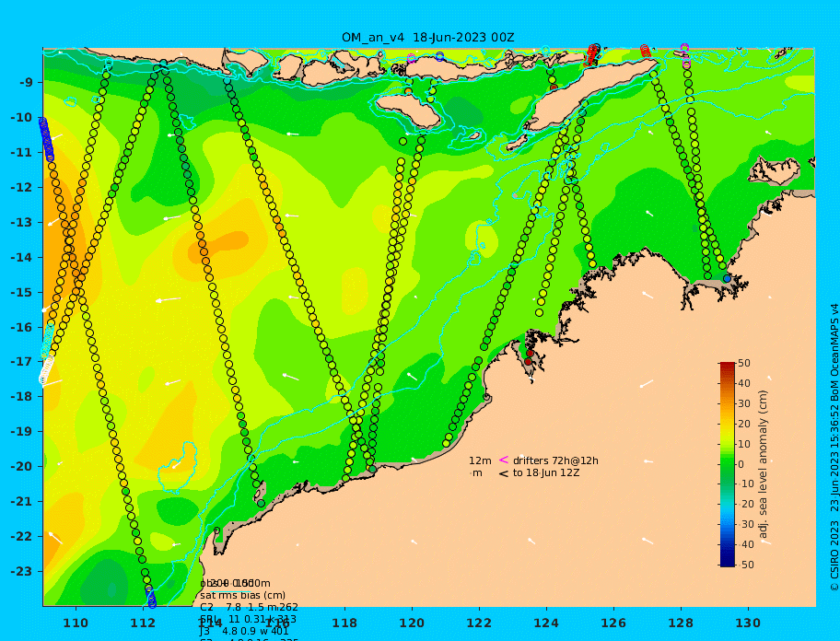
Task: Click the longitude label 120
Action: [x=412, y=623]
